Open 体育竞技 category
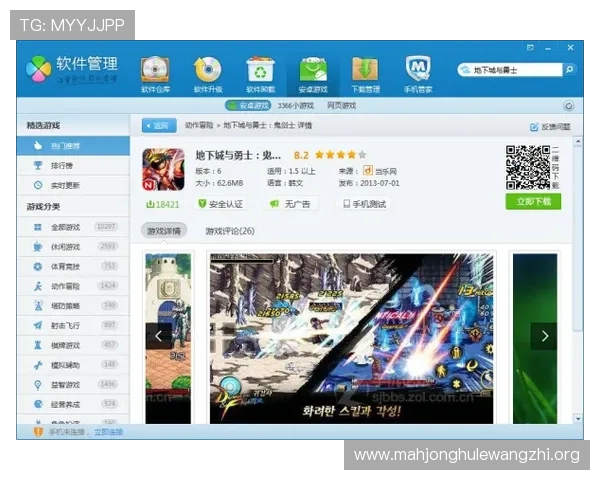Image resolution: width=600 pixels, height=480 pixels. click(73, 266)
